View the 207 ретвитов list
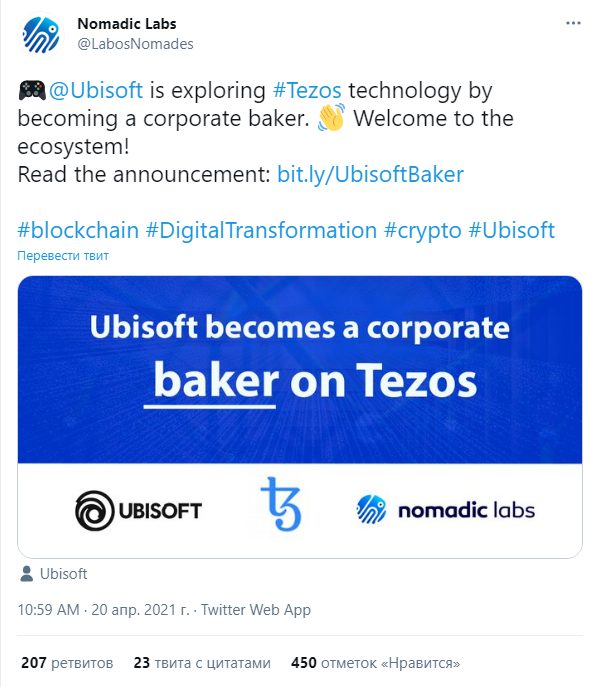Image resolution: width=597 pixels, height=687 pixels. click(x=67, y=662)
